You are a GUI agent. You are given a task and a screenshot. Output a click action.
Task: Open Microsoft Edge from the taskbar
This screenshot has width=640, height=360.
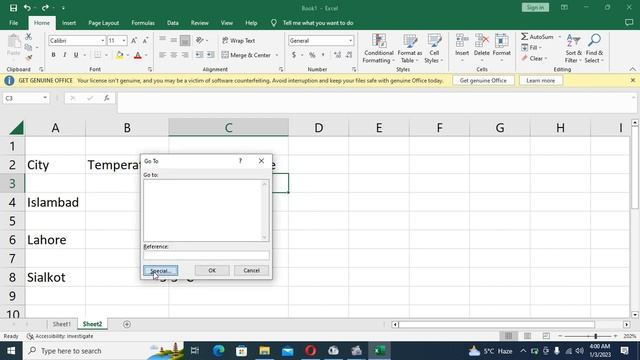pos(218,351)
